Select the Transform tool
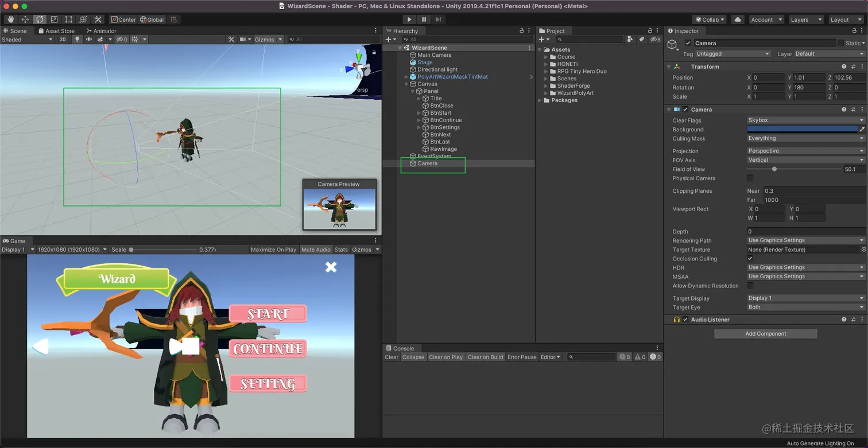Screen dimensions: 868x448 point(83,20)
